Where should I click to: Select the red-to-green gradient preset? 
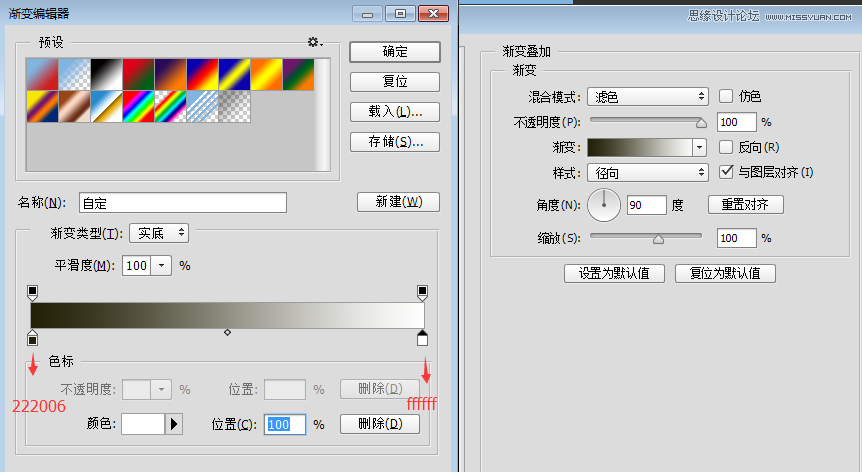pos(139,75)
